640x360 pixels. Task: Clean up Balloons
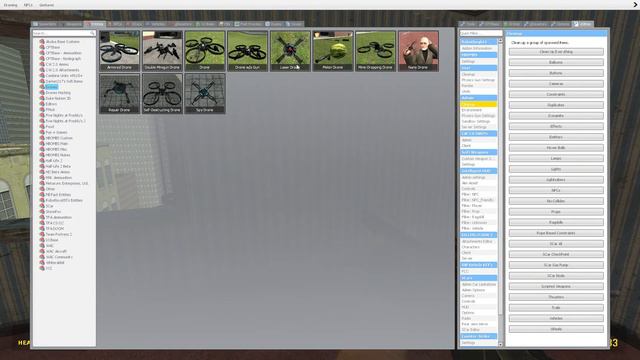click(556, 62)
